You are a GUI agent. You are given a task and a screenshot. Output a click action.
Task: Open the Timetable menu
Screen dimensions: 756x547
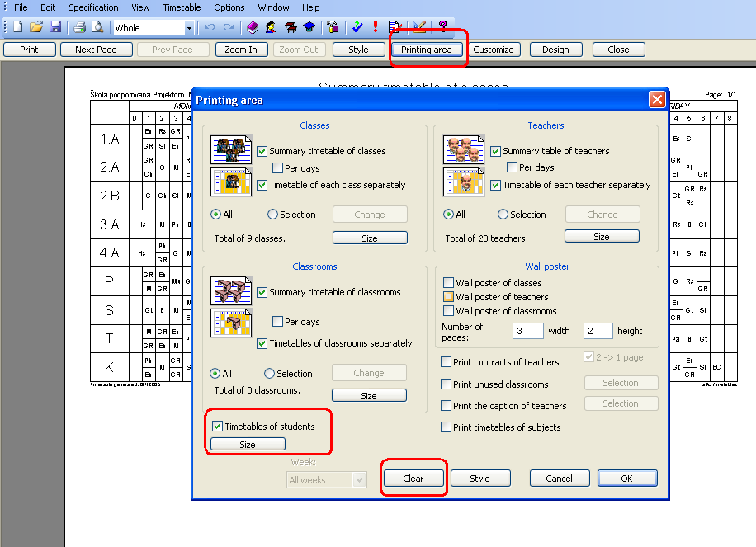tap(182, 7)
